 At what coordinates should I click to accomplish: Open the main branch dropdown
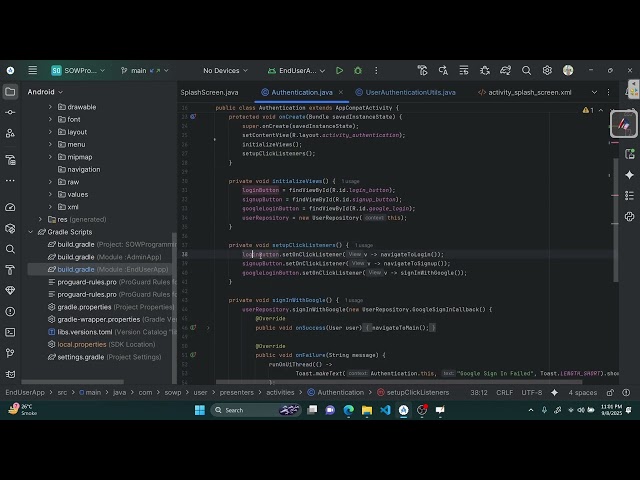[144, 71]
